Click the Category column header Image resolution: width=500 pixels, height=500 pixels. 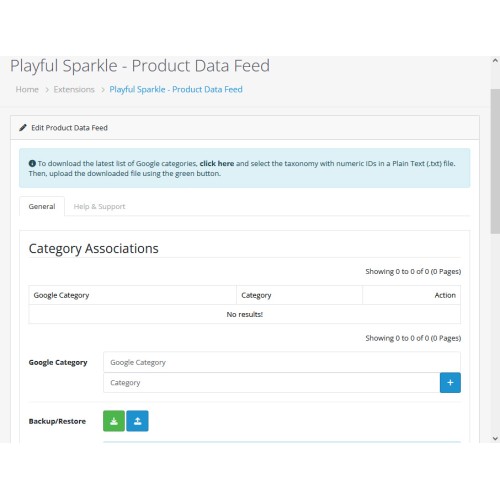click(299, 295)
